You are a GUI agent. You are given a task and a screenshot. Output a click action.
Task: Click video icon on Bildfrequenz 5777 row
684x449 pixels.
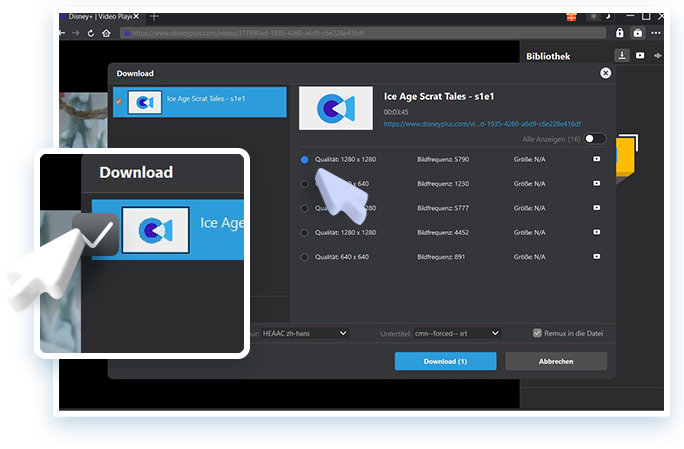(596, 208)
